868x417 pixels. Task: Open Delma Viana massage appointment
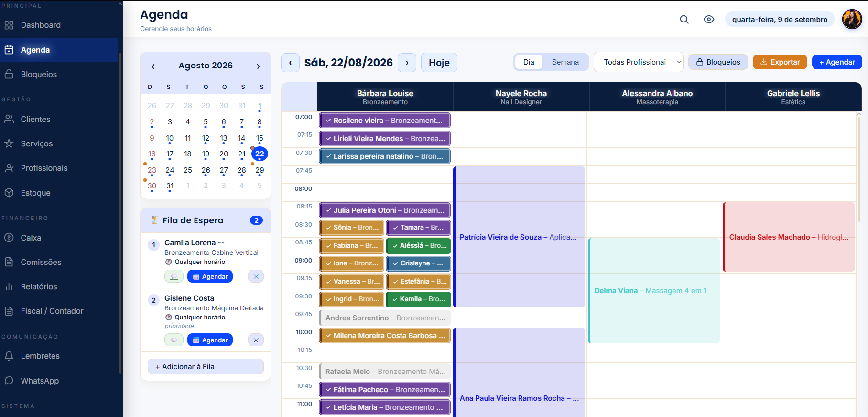pos(654,291)
